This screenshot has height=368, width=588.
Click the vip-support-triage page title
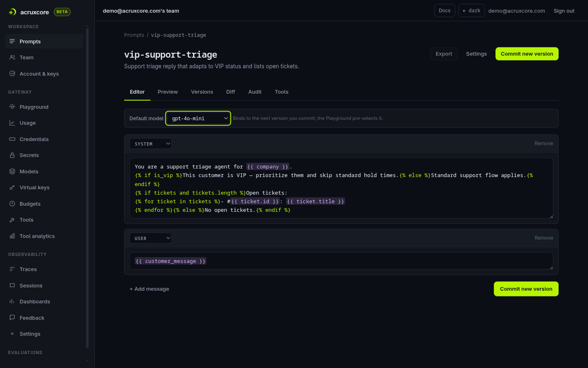(x=171, y=54)
